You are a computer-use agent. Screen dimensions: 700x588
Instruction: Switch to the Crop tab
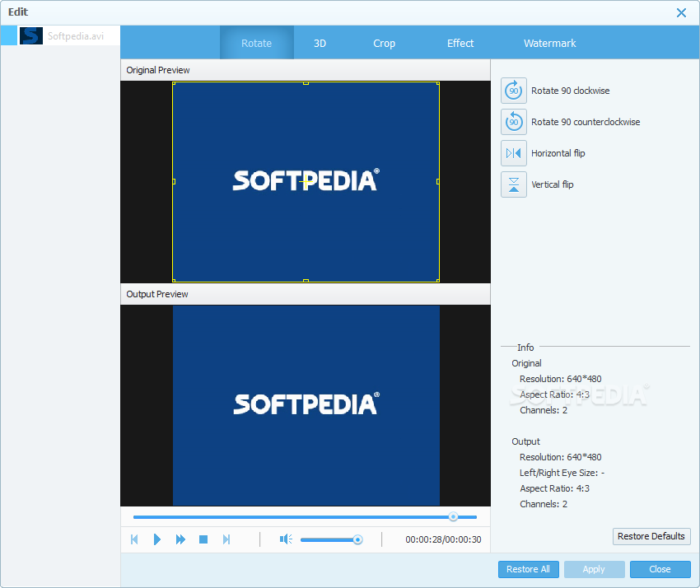click(x=384, y=44)
